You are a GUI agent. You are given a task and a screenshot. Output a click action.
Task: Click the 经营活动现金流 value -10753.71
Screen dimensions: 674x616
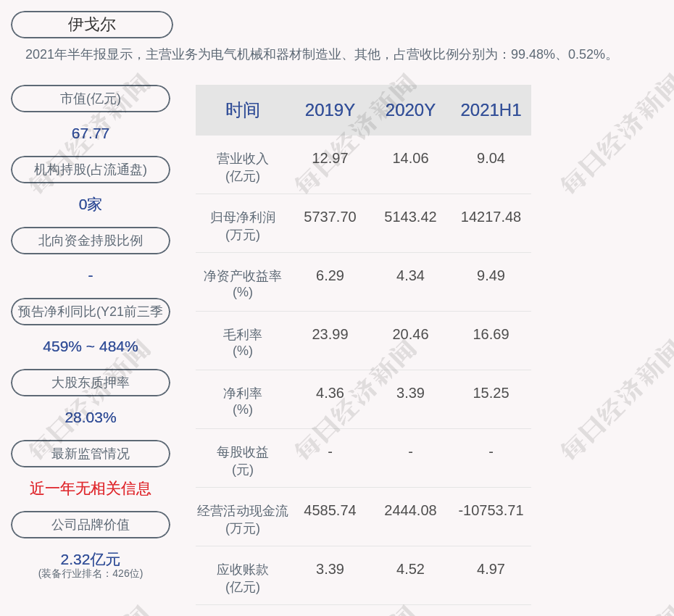pos(491,510)
